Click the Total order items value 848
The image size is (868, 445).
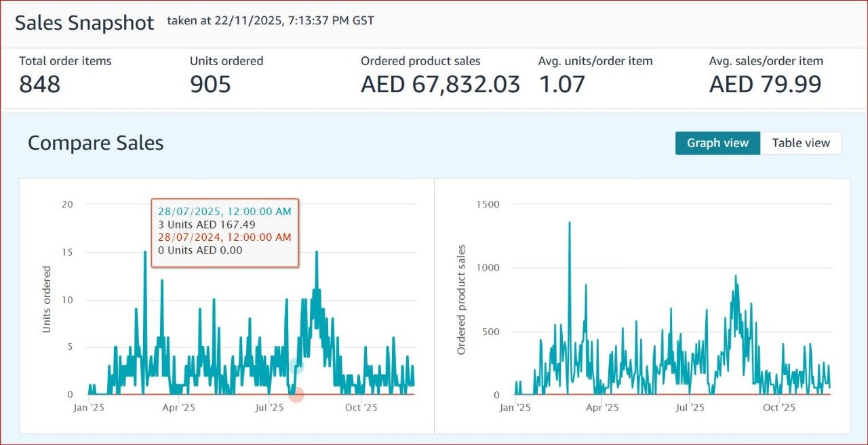pyautogui.click(x=40, y=85)
